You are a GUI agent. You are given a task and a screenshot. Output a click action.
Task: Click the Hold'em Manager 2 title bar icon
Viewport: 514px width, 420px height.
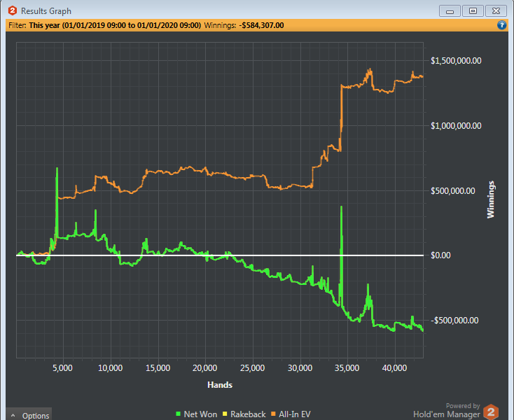coord(12,10)
